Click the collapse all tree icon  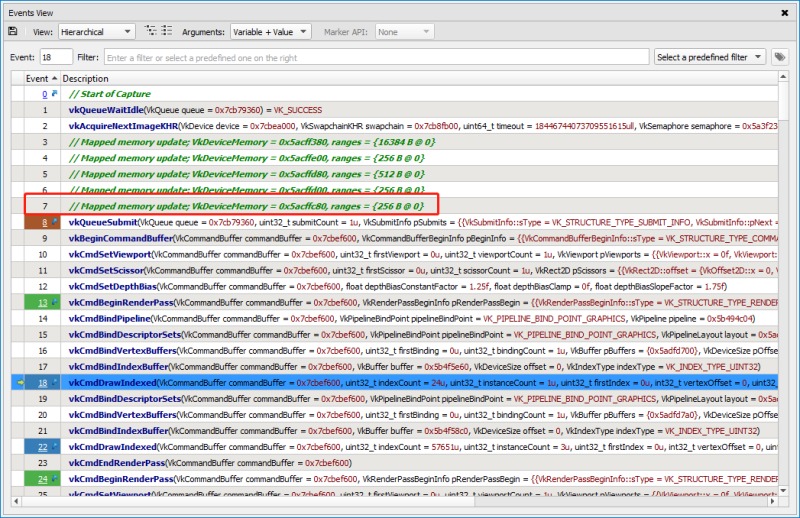click(x=167, y=31)
